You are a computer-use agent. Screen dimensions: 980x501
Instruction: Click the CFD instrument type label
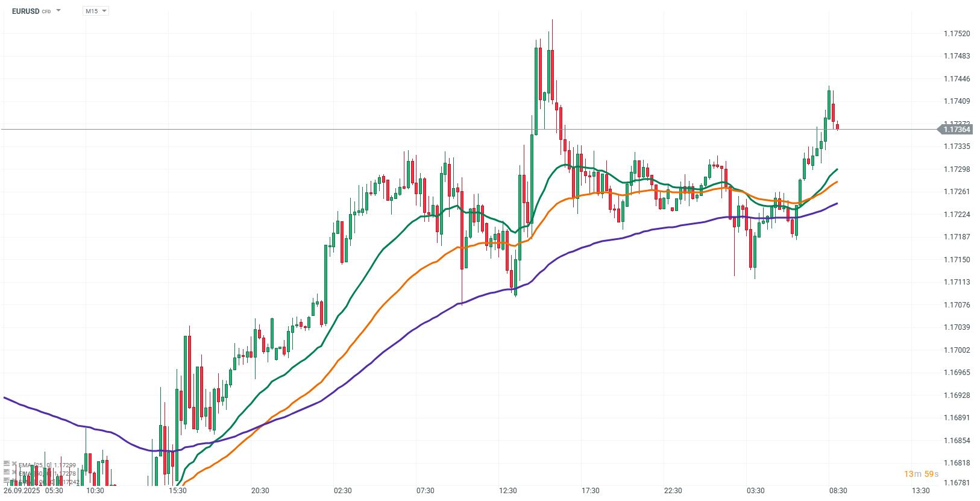46,12
